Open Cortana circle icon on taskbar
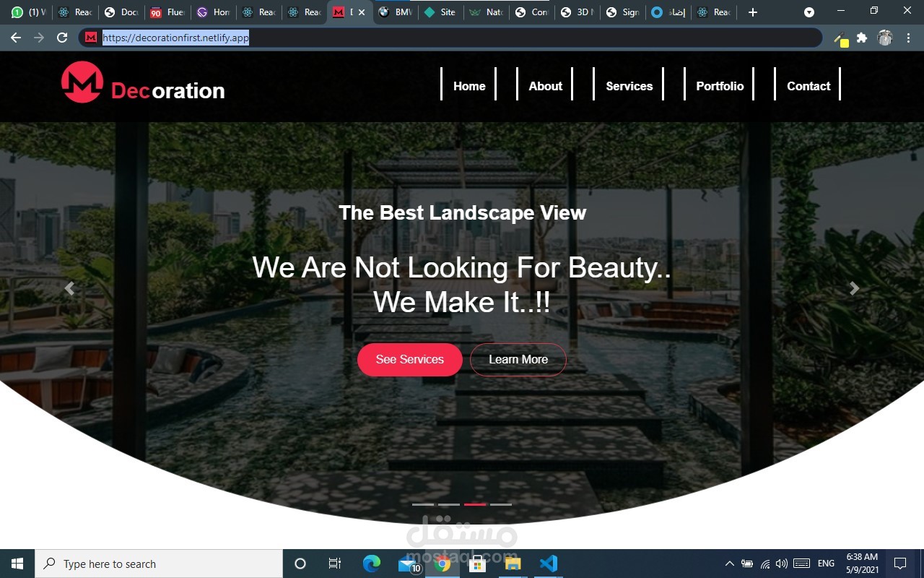Image resolution: width=924 pixels, height=578 pixels. coord(300,564)
